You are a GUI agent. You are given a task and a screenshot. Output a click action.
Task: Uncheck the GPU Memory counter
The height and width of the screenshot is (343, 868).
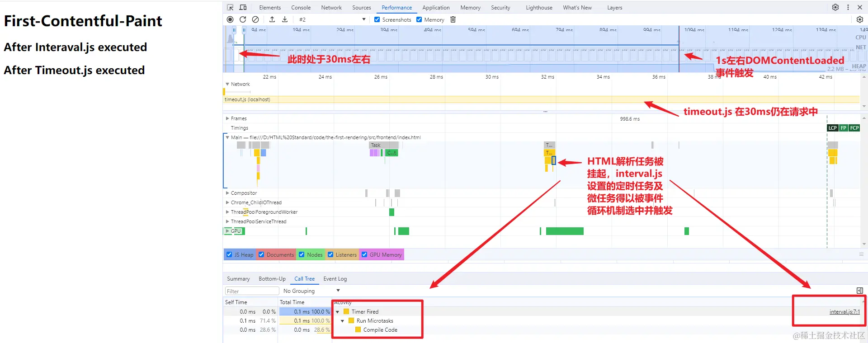pyautogui.click(x=364, y=254)
